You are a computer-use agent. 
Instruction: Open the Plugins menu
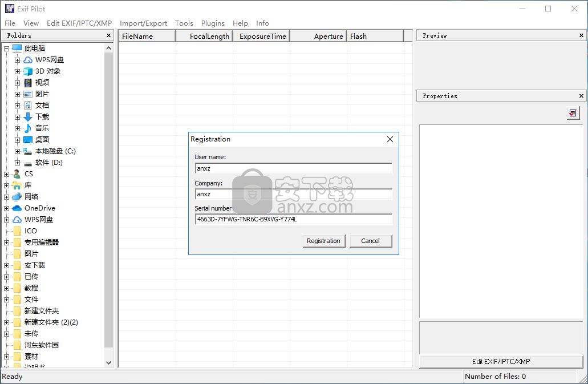(213, 23)
